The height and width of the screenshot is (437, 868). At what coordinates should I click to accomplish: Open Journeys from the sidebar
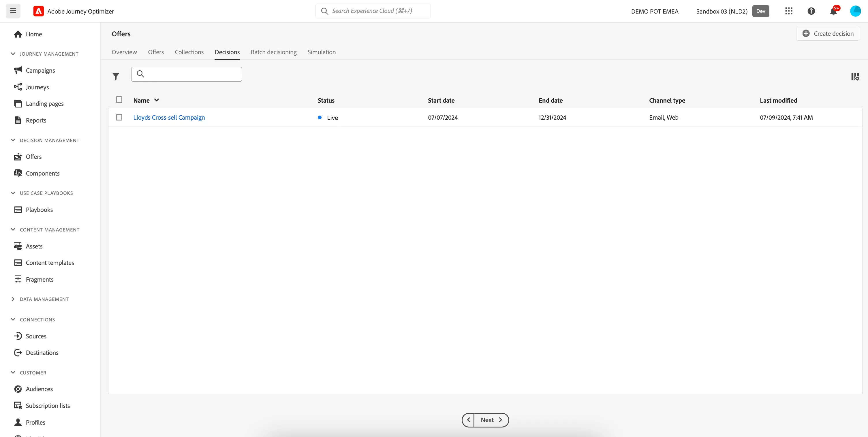pyautogui.click(x=37, y=87)
